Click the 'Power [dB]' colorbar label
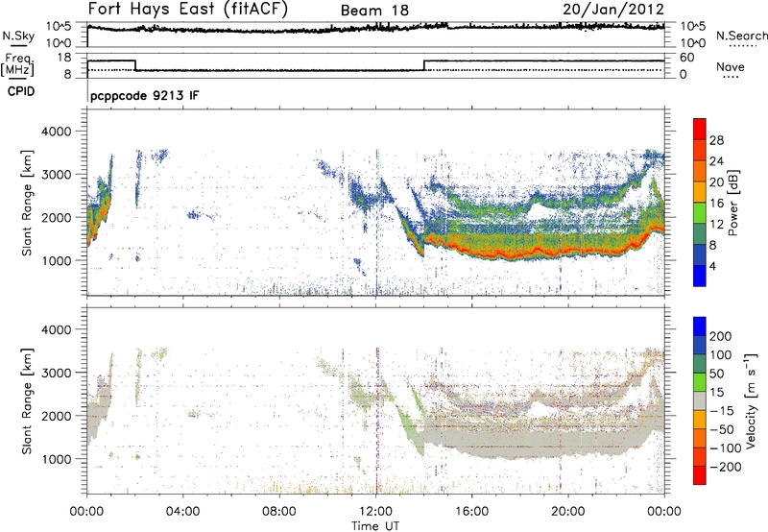The height and width of the screenshot is (532, 768). (732, 203)
